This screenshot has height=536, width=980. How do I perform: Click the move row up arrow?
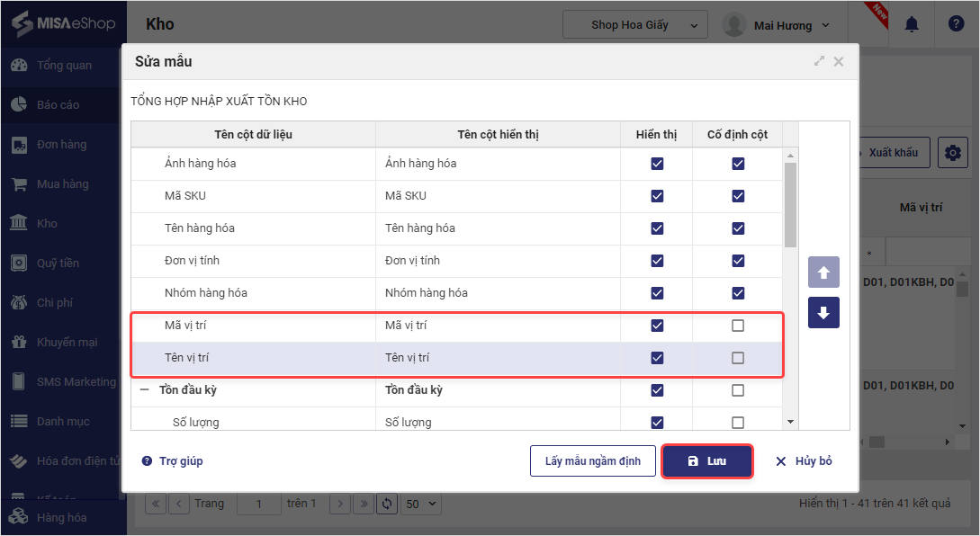tap(823, 272)
